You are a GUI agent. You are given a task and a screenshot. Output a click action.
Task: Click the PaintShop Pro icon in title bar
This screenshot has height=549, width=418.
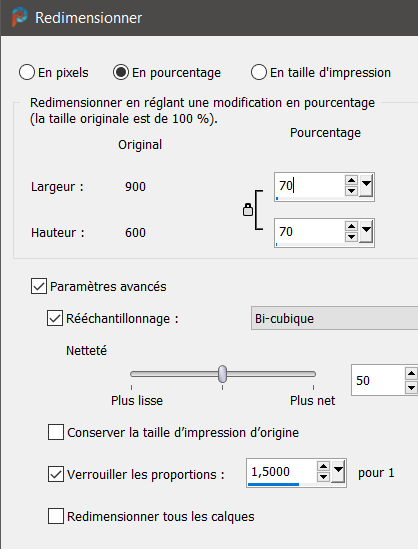coord(19,17)
